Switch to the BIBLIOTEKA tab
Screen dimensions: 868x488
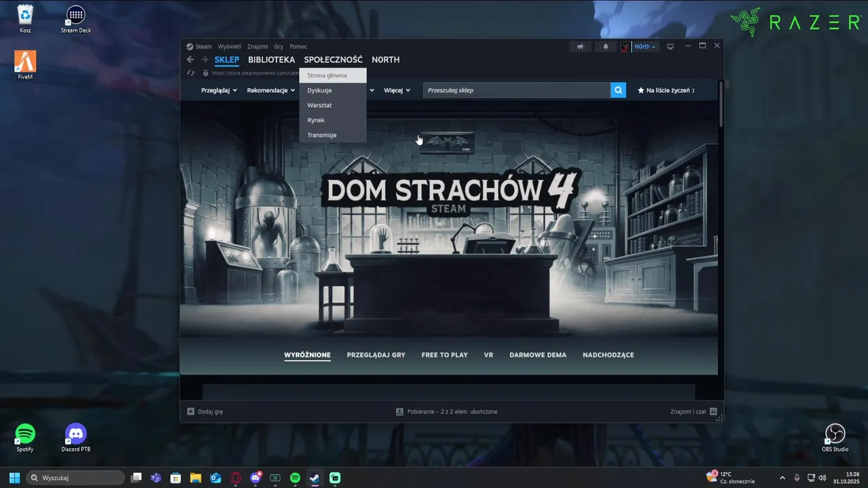[x=271, y=60]
